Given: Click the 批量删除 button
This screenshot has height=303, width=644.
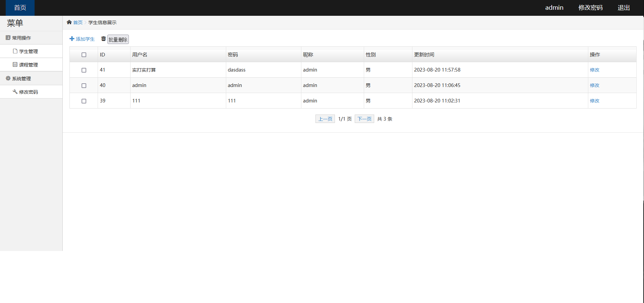Looking at the screenshot, I should [x=118, y=39].
